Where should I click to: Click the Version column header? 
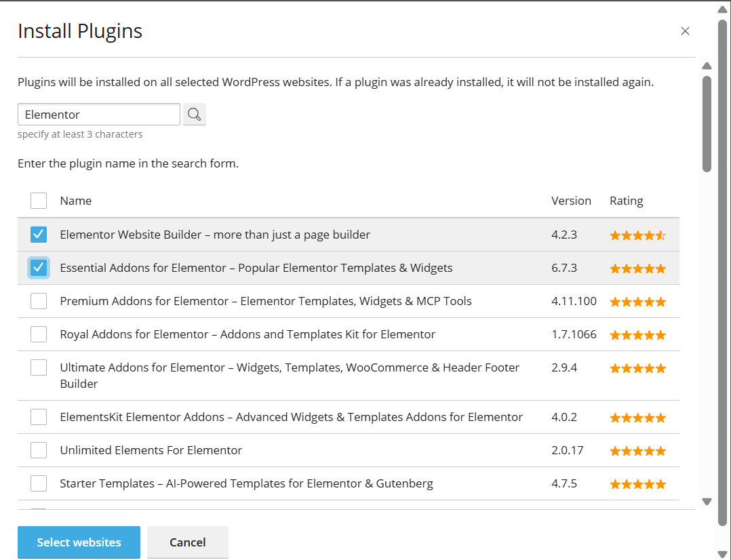click(571, 201)
